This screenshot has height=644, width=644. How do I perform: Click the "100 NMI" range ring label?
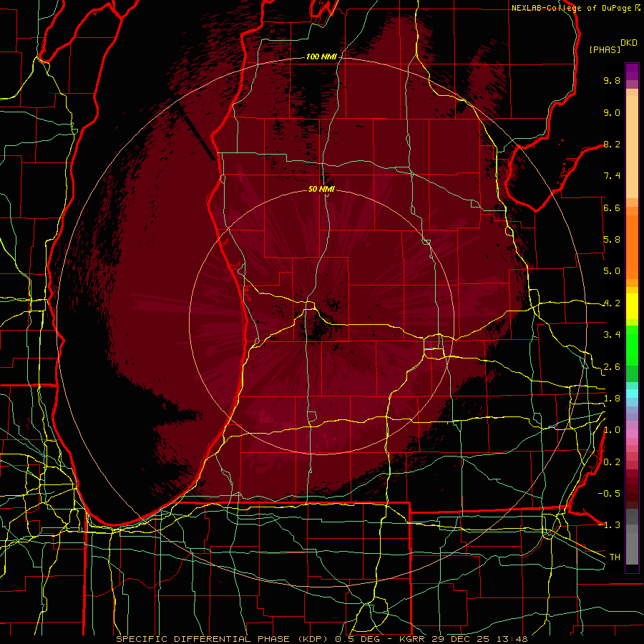pos(321,57)
